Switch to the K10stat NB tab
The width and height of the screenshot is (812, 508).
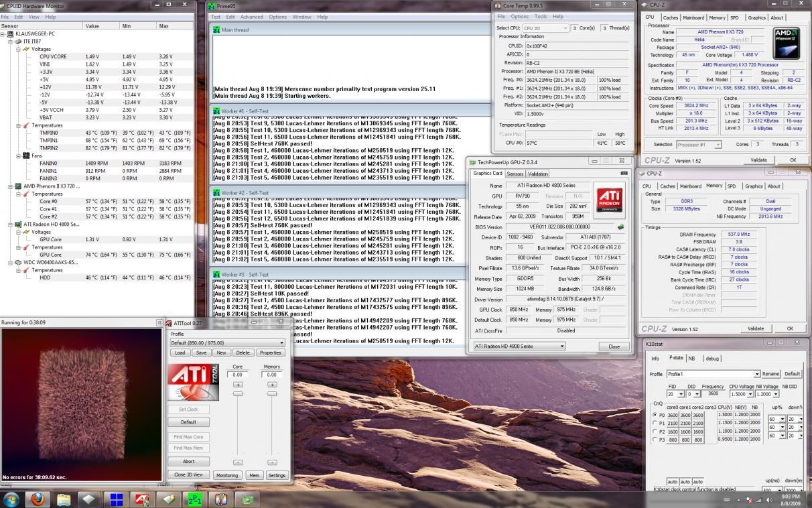click(691, 359)
